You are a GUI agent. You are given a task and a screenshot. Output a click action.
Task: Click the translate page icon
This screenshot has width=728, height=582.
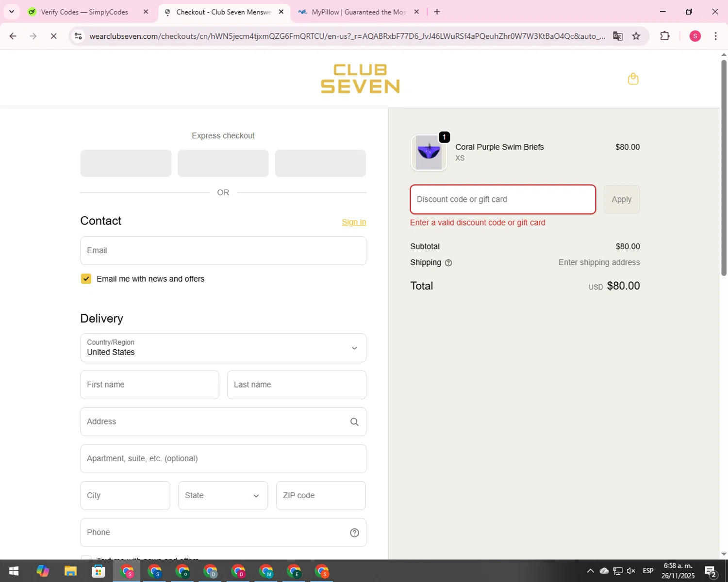click(618, 36)
